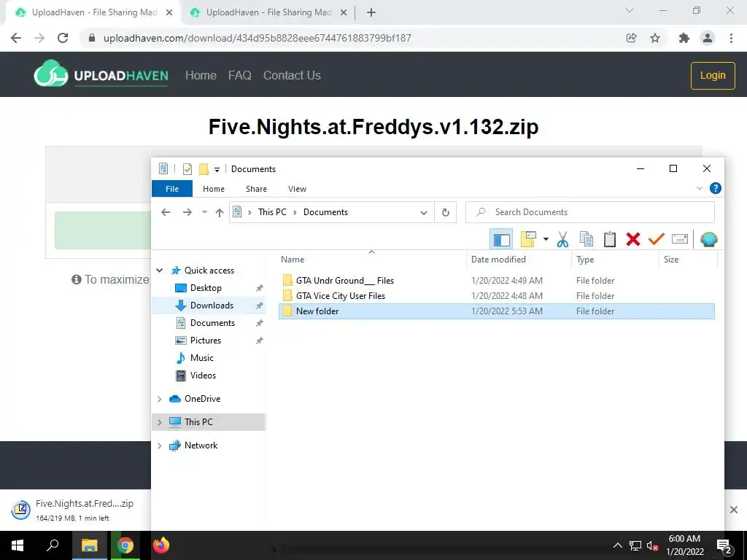The image size is (747, 560).
Task: Click the Copy icon in Explorer toolbar
Action: point(587,239)
